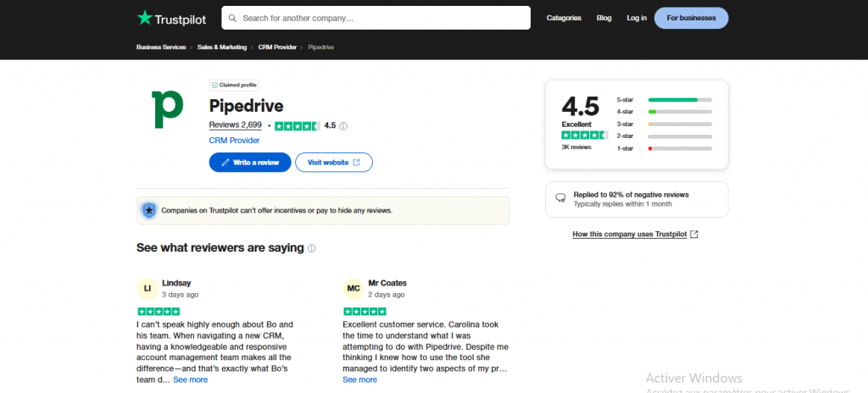This screenshot has height=393, width=868.
Task: Click Mr Coates' five-star rating
Action: coord(364,311)
